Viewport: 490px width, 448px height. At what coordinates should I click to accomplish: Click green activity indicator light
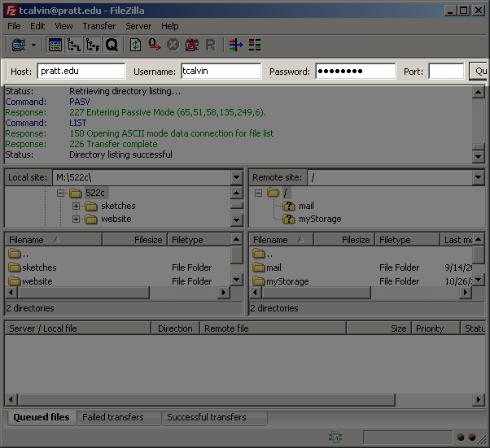[461, 437]
